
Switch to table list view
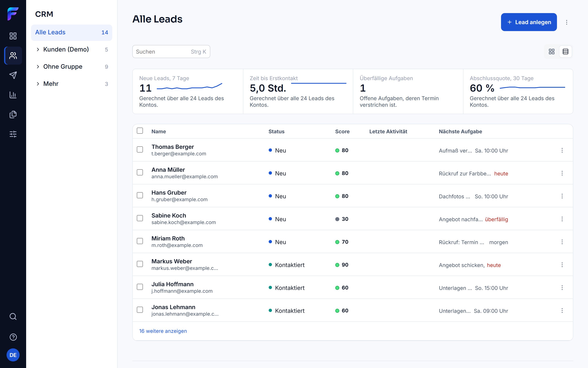[565, 52]
